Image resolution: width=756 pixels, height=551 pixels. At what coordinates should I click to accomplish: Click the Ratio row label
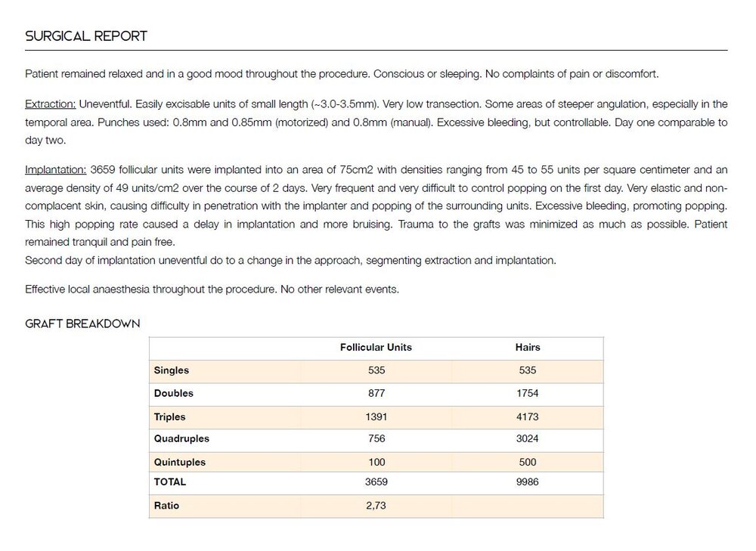pos(167,505)
